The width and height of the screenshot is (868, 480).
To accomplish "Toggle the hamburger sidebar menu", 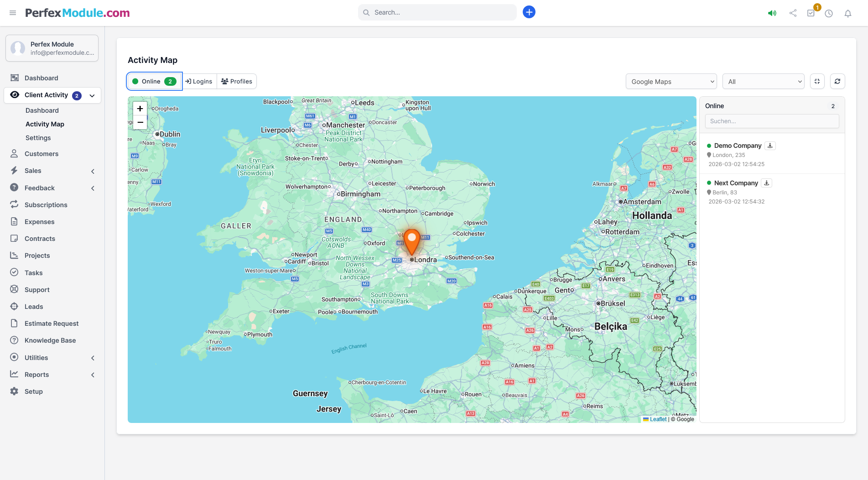I will (13, 13).
